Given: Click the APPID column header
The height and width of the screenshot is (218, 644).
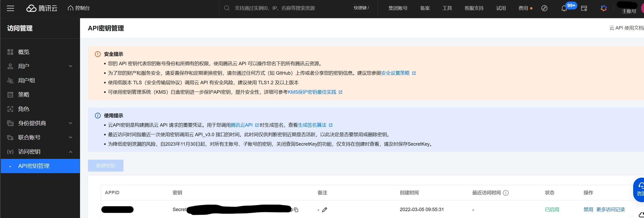Looking at the screenshot, I should pos(112,193).
